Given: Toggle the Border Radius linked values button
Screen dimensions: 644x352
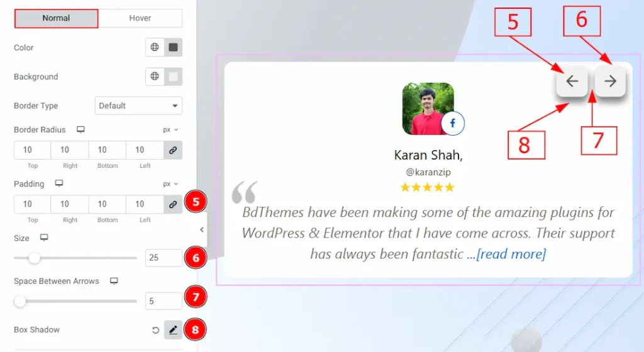Looking at the screenshot, I should coord(173,150).
